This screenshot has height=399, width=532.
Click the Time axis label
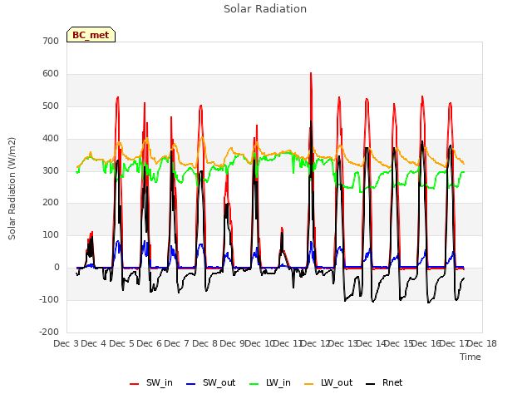click(x=470, y=357)
